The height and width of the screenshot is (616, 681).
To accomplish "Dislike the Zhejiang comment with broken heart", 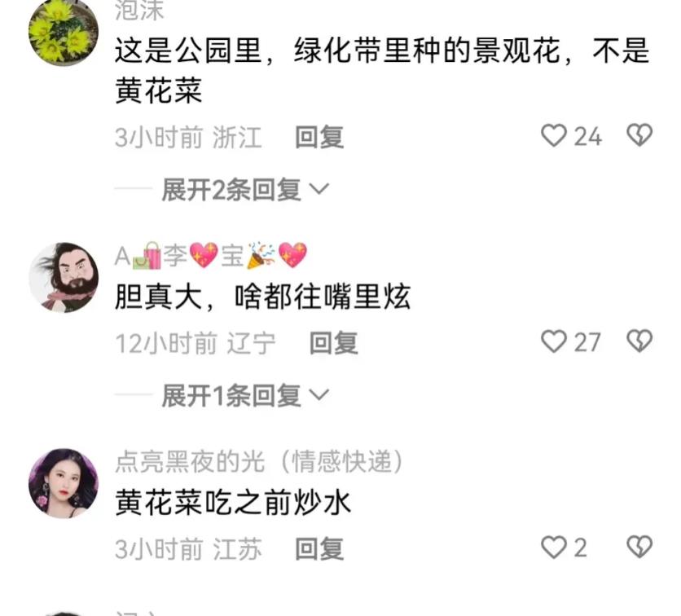I will (639, 135).
